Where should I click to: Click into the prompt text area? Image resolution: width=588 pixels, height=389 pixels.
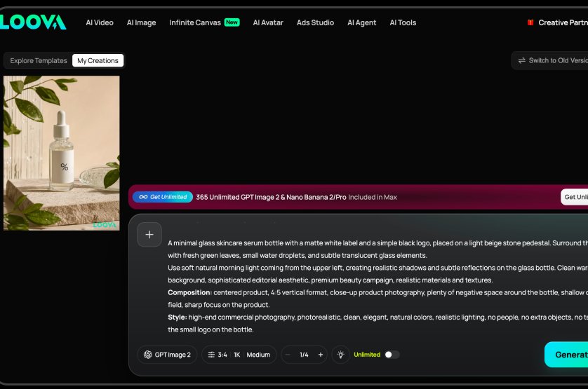377,286
